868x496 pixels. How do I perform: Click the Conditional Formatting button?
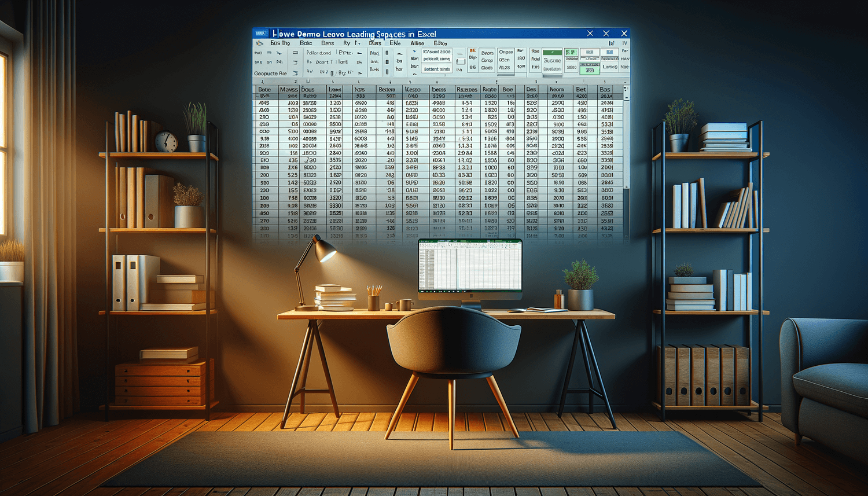pos(487,61)
